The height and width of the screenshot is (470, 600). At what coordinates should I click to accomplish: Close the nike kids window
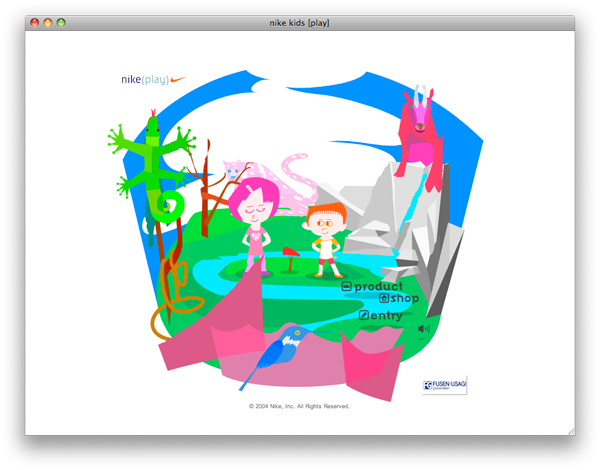(x=34, y=23)
